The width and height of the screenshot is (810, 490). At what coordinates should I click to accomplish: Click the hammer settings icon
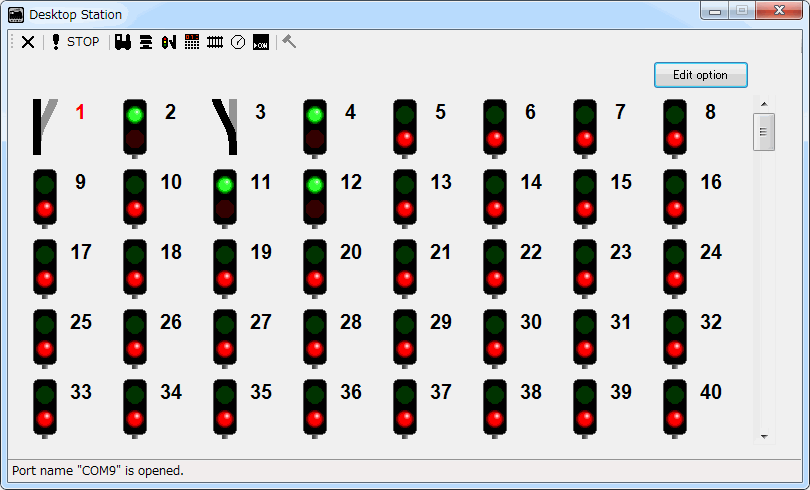[x=289, y=41]
